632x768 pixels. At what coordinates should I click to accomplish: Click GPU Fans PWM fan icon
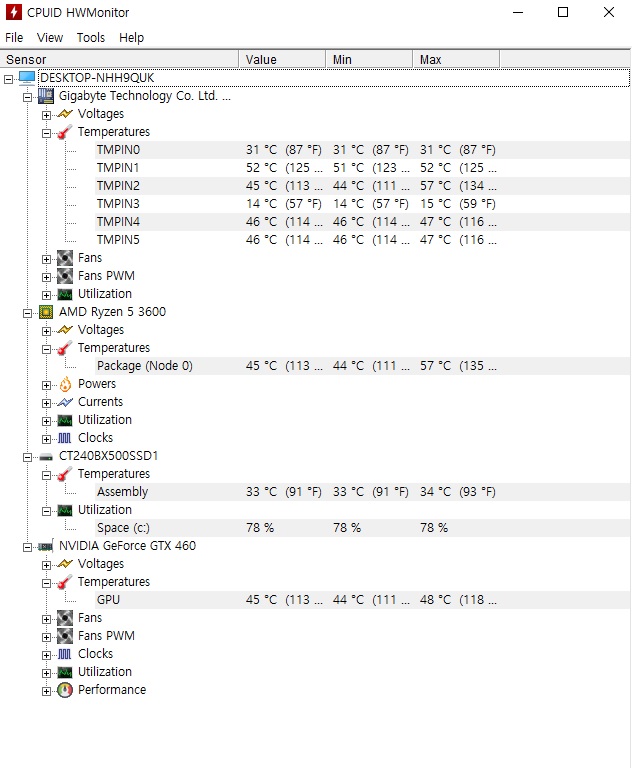click(x=65, y=636)
